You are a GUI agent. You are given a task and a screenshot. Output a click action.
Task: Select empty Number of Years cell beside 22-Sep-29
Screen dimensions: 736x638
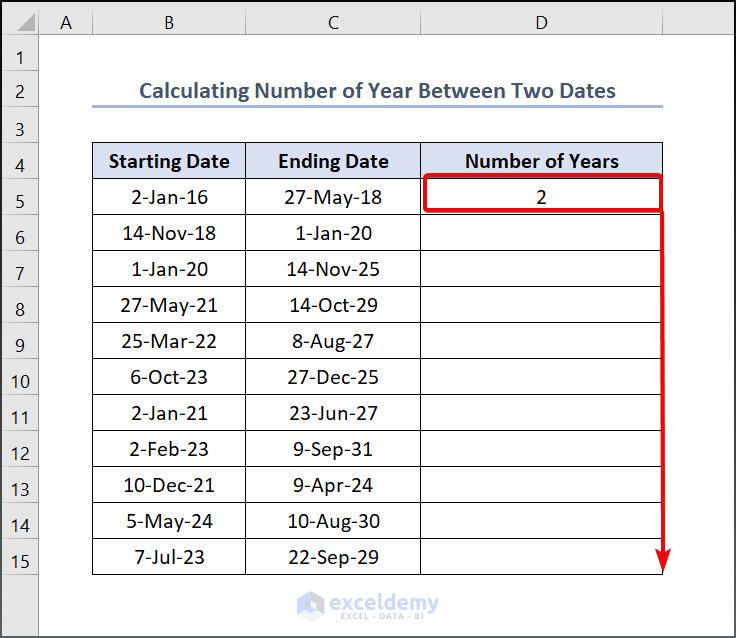click(x=541, y=557)
